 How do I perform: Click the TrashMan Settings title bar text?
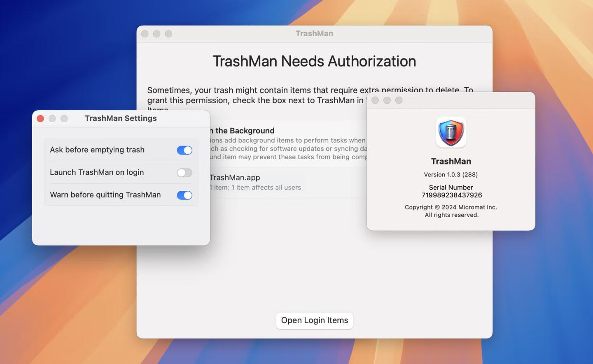(121, 118)
